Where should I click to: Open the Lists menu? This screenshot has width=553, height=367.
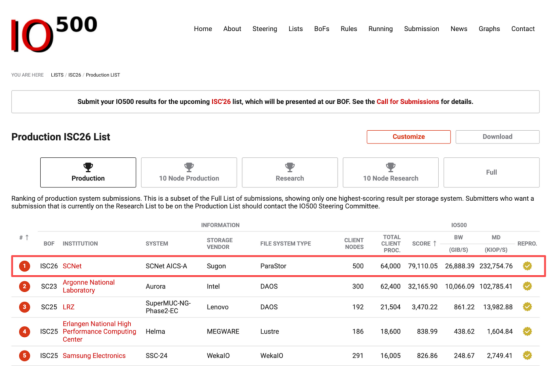pyautogui.click(x=295, y=29)
